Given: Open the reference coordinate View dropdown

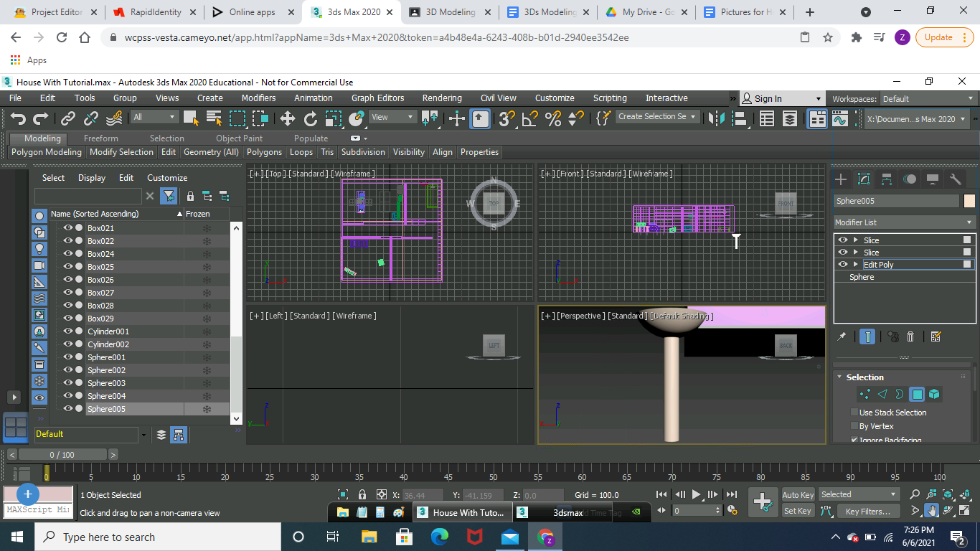Looking at the screenshot, I should 392,117.
